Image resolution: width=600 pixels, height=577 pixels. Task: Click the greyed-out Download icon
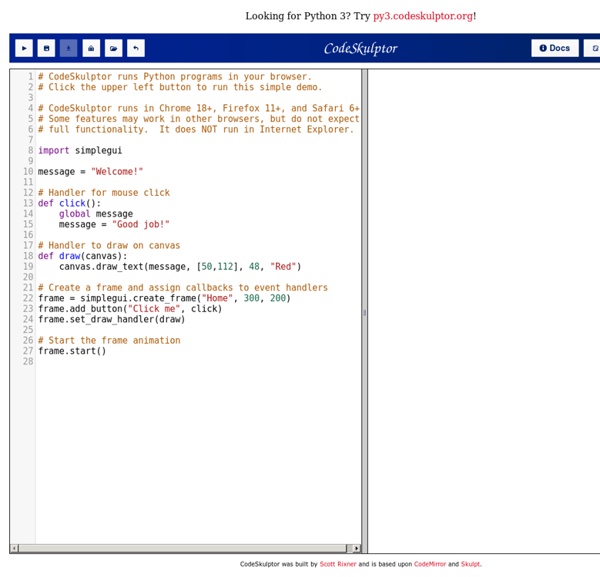[68, 48]
